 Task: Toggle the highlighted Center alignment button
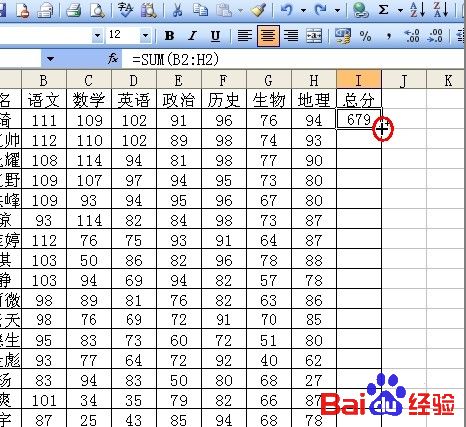pos(268,36)
